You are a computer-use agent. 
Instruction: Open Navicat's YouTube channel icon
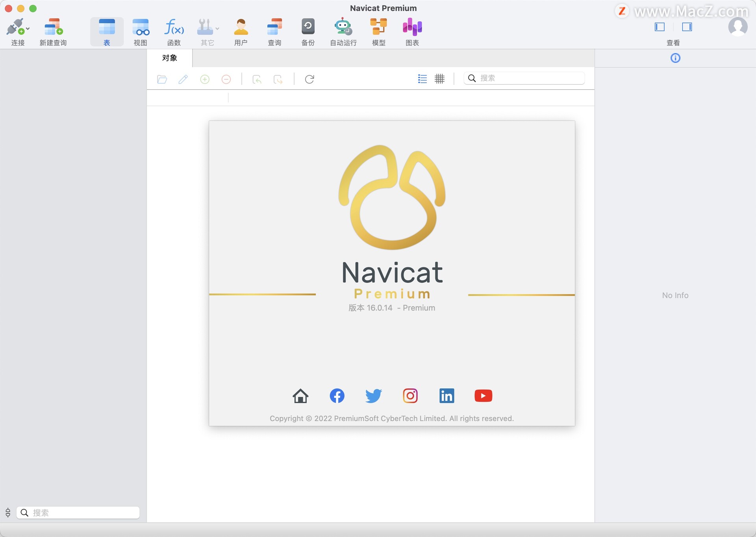pos(484,396)
